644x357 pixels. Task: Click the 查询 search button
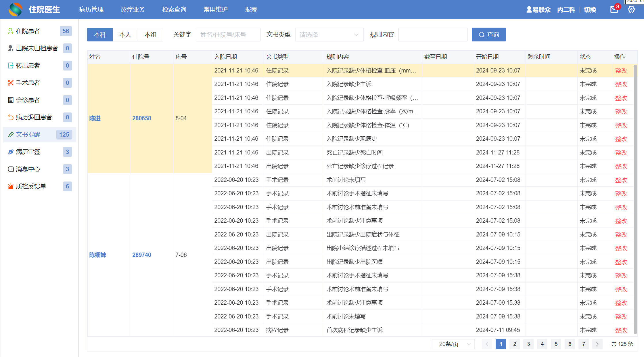point(488,35)
